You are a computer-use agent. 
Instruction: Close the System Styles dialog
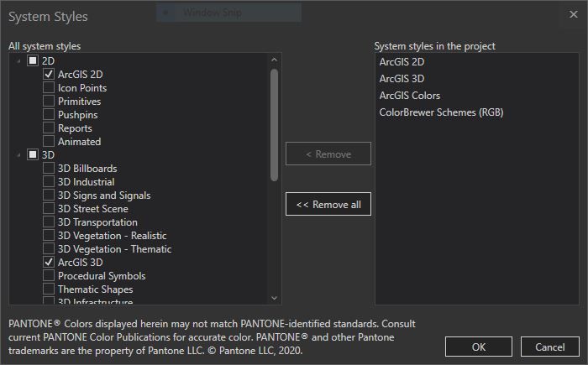[x=573, y=13]
